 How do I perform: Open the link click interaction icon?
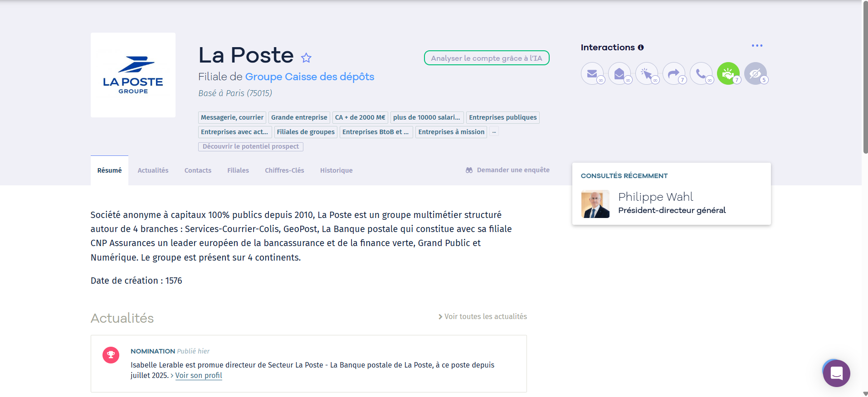pos(646,73)
